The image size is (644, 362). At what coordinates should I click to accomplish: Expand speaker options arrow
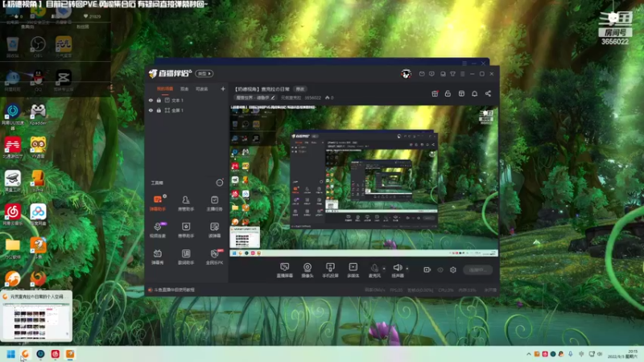click(407, 269)
